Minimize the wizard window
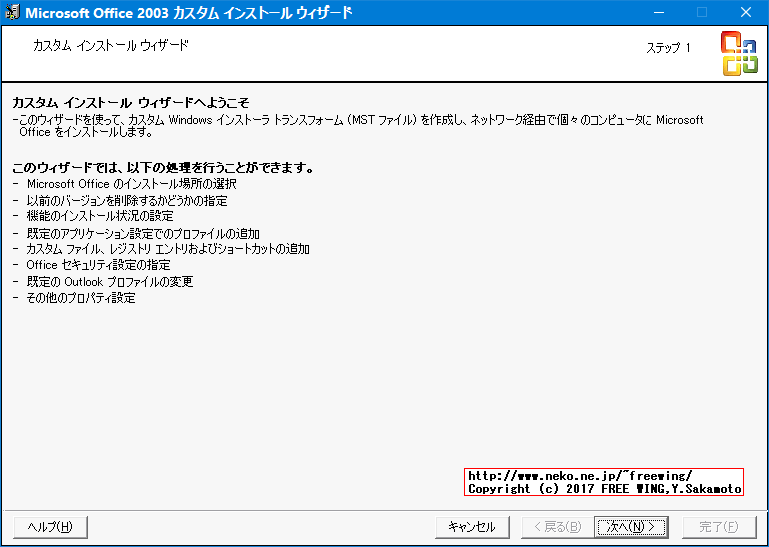The width and height of the screenshot is (769, 547). point(659,12)
